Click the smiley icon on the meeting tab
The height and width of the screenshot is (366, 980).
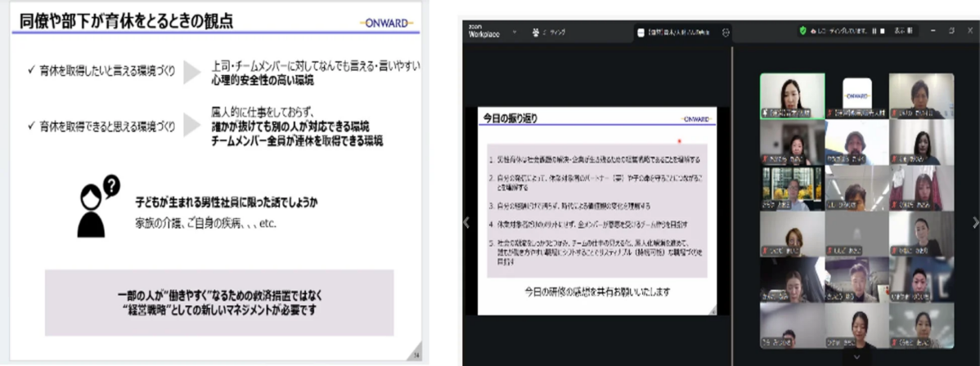click(x=726, y=33)
